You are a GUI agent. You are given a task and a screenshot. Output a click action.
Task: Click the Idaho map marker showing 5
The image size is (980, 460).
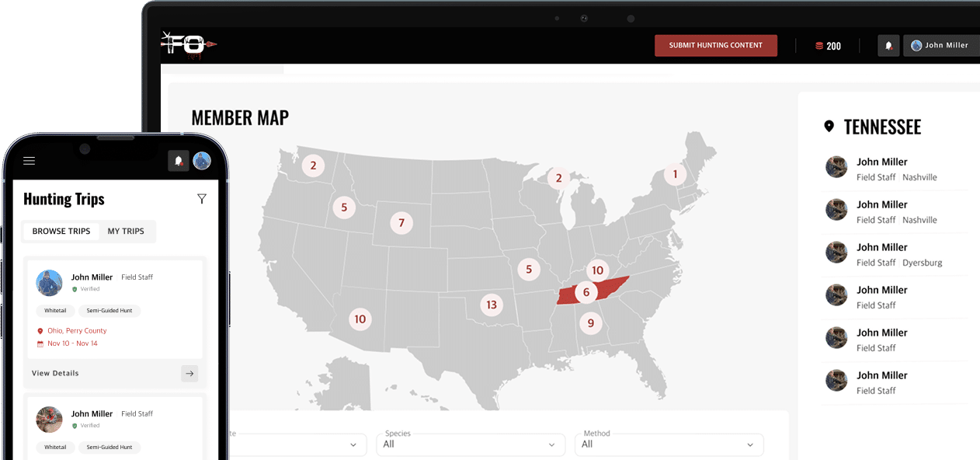click(344, 207)
